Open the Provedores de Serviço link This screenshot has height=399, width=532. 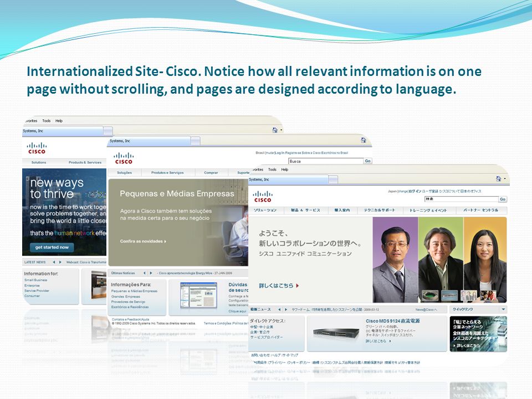(x=128, y=301)
